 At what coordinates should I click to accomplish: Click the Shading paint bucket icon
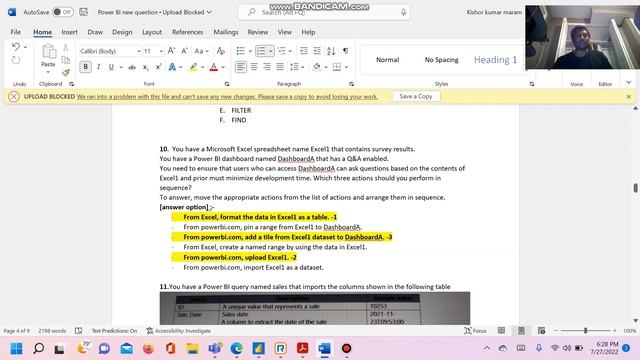[317, 67]
